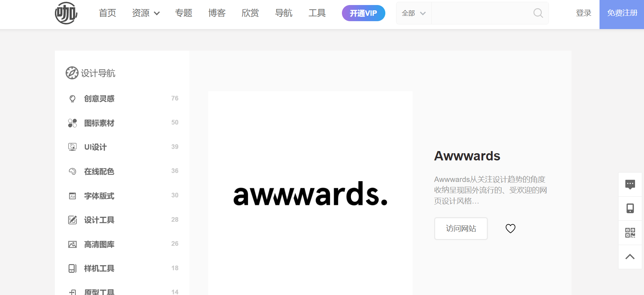Show the QR code icon
Viewport: 644px width, 295px height.
(x=630, y=233)
